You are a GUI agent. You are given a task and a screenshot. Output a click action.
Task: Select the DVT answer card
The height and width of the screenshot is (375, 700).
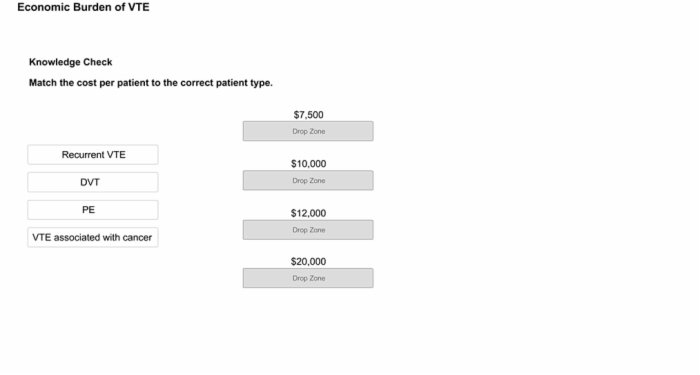(93, 182)
